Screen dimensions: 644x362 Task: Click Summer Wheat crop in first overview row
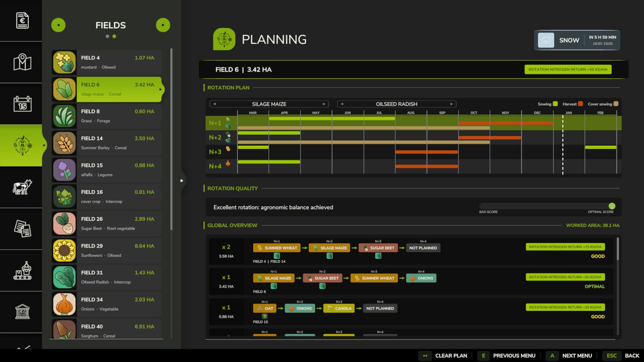coord(277,248)
